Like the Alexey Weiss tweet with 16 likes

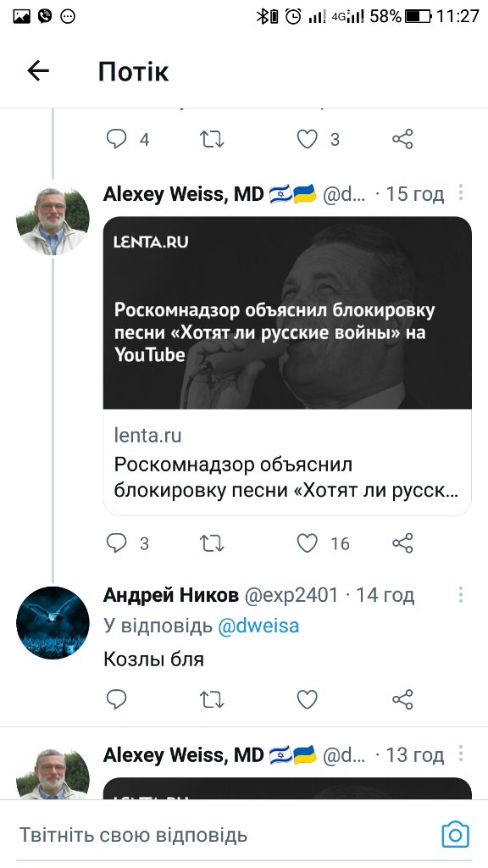(307, 543)
